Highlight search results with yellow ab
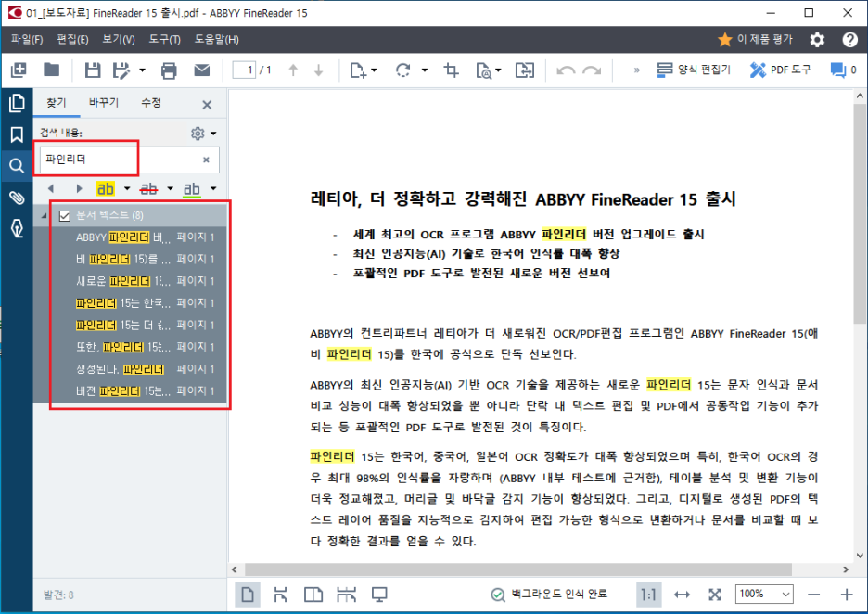The height and width of the screenshot is (614, 868). pos(105,189)
